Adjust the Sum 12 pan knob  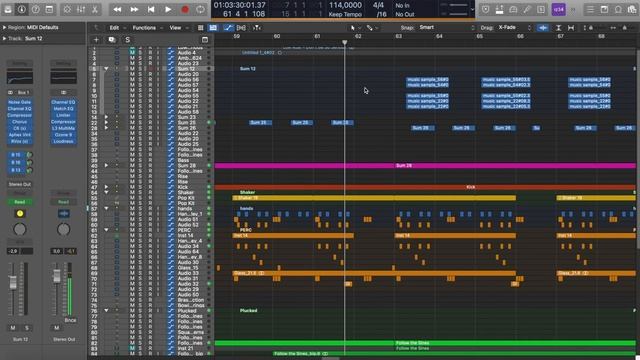click(x=20, y=229)
